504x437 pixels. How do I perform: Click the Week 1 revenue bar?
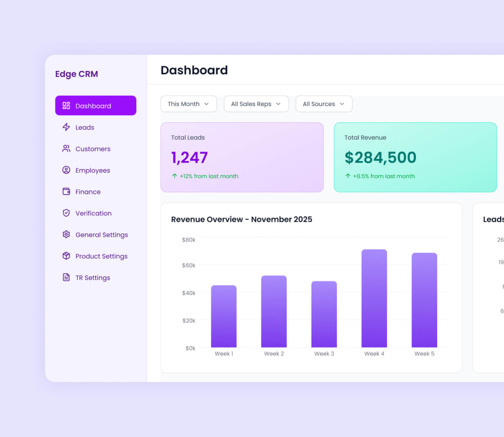[x=224, y=316]
